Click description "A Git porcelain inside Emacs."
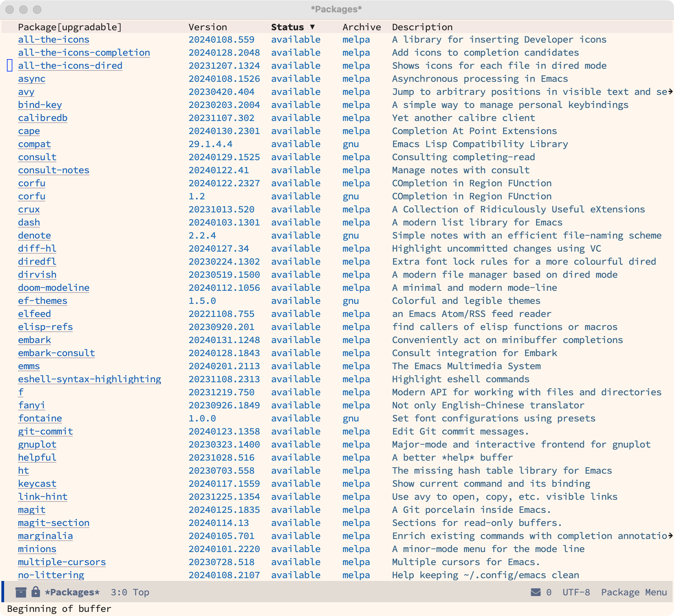674x616 pixels. 472,510
